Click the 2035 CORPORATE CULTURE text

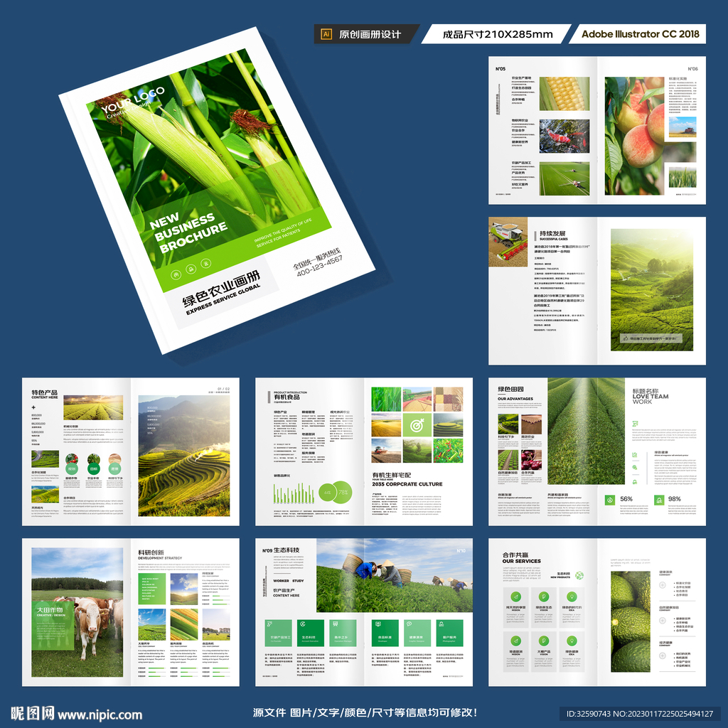click(x=407, y=483)
